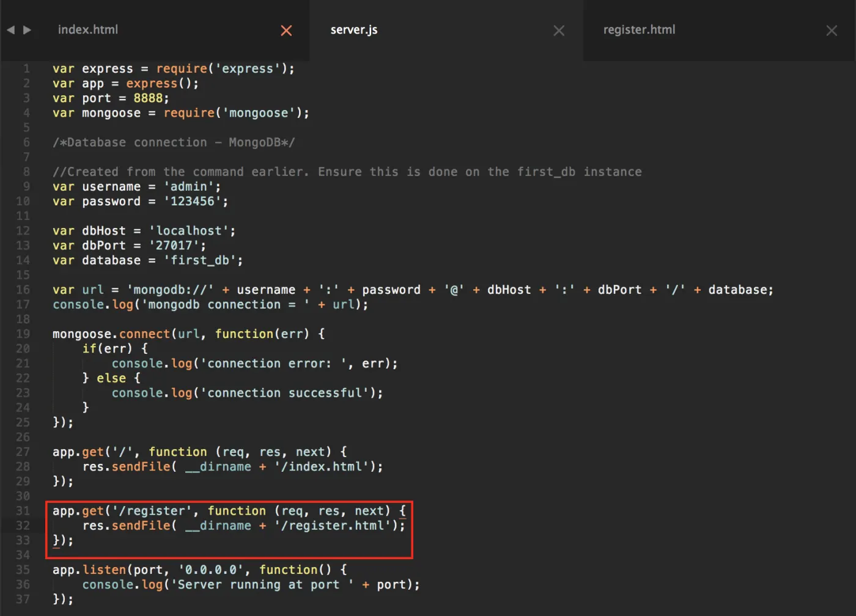Select the server.js tab

pos(354,29)
